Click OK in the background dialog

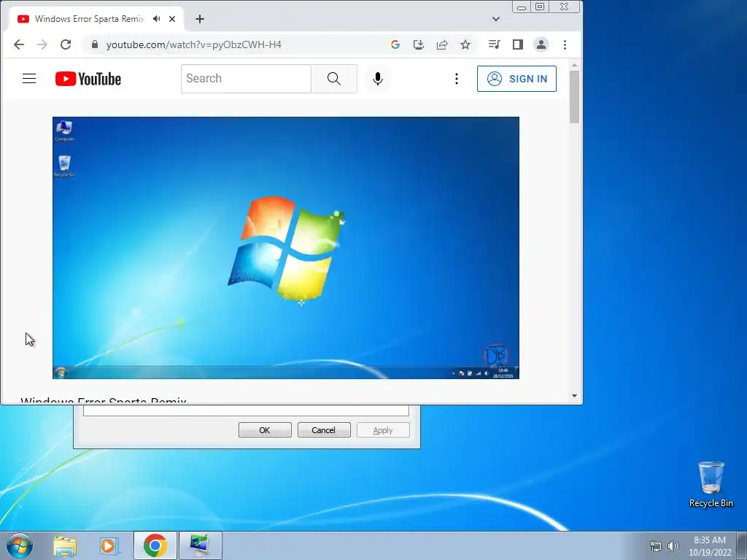[265, 430]
